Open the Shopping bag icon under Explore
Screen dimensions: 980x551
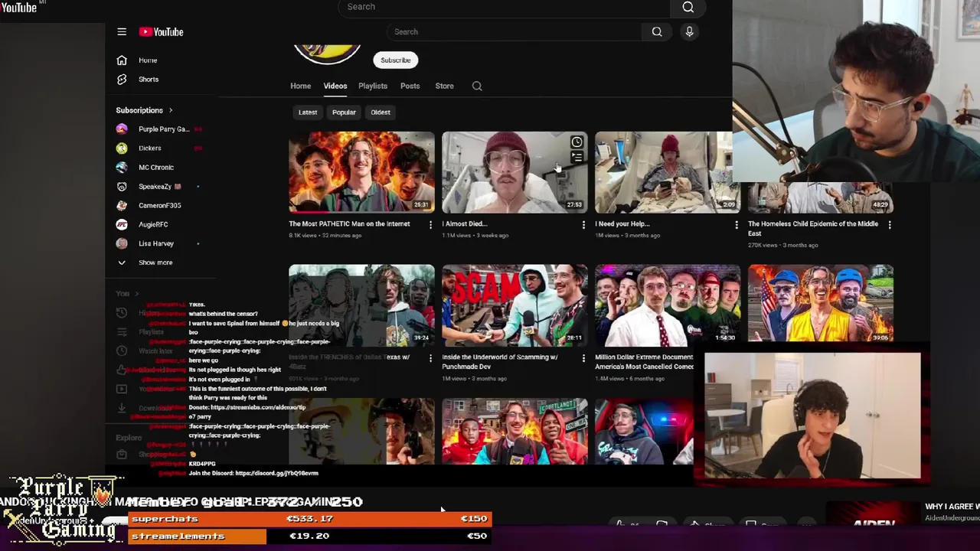[x=122, y=455]
